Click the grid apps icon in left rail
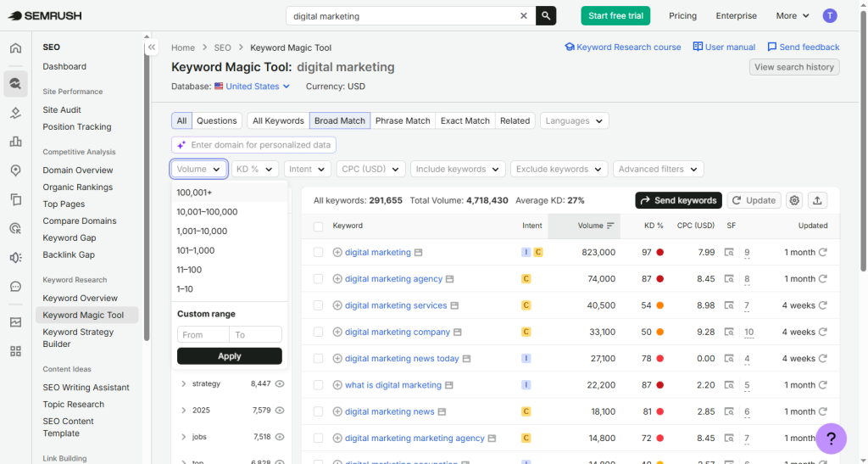The height and width of the screenshot is (464, 868). [15, 351]
